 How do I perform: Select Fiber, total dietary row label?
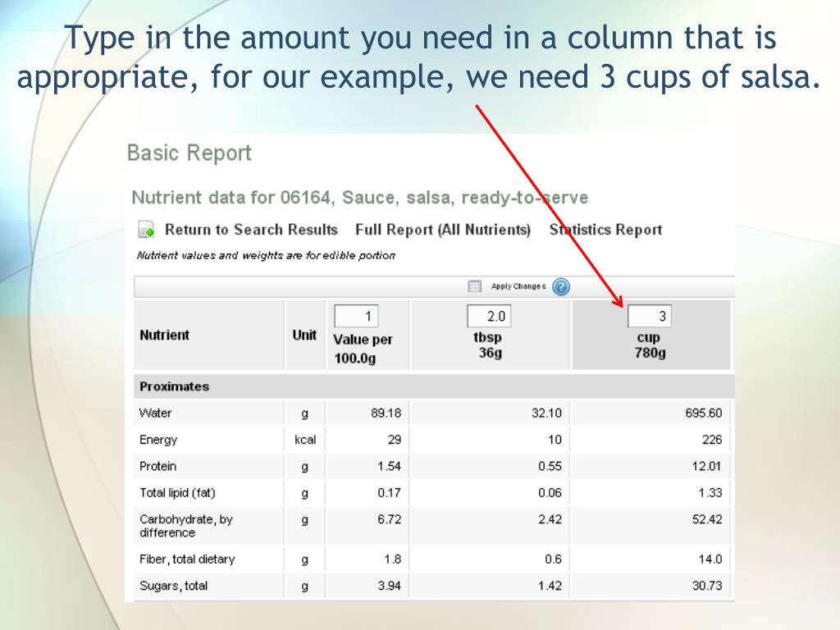(187, 559)
